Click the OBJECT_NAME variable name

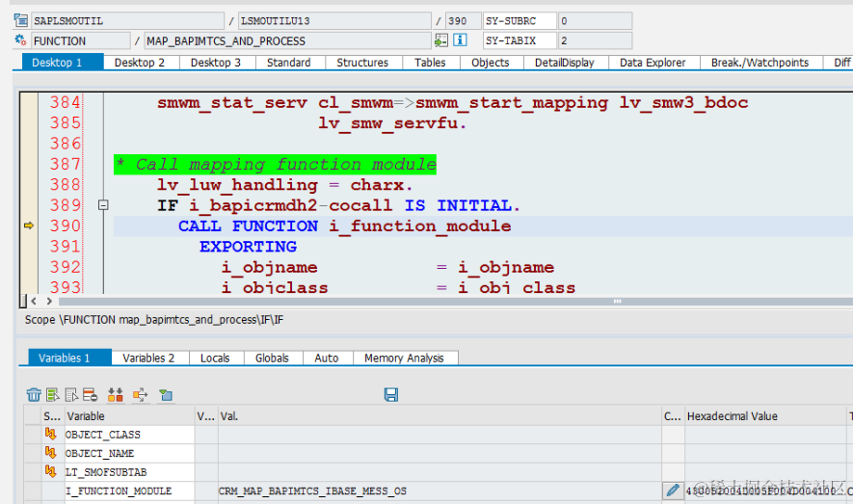tap(99, 453)
